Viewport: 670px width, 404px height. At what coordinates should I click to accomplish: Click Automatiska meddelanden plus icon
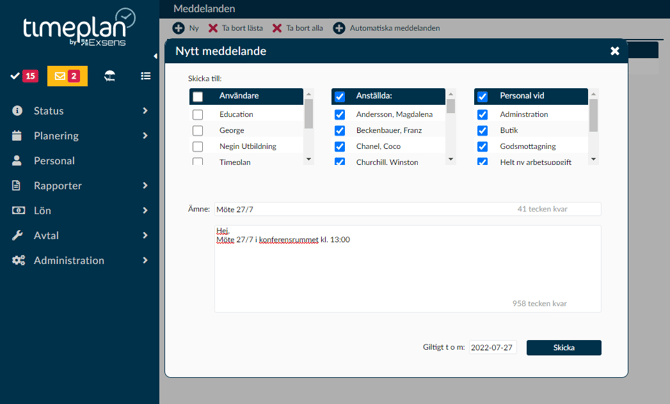tap(339, 28)
